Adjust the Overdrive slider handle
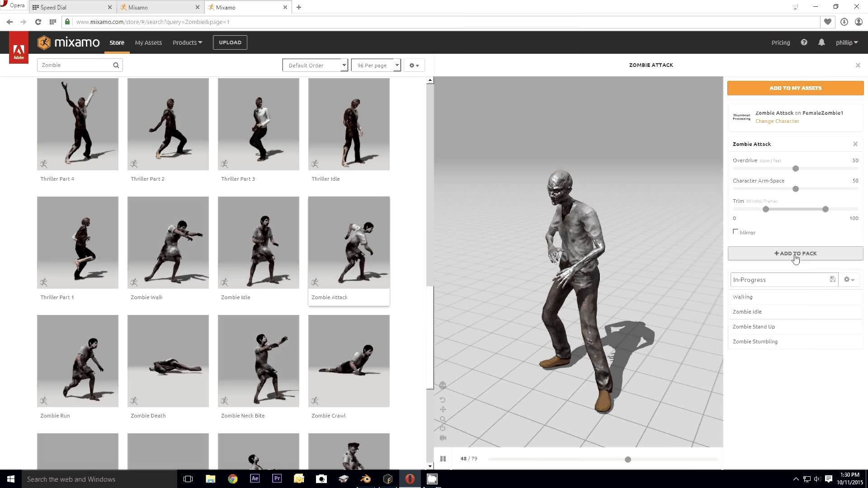This screenshot has height=488, width=868. 796,169
